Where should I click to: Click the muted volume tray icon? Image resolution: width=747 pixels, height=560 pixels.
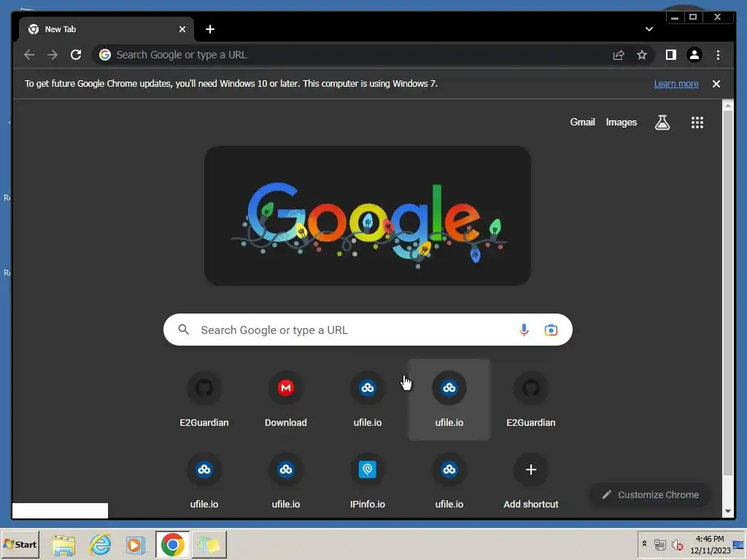pos(677,544)
